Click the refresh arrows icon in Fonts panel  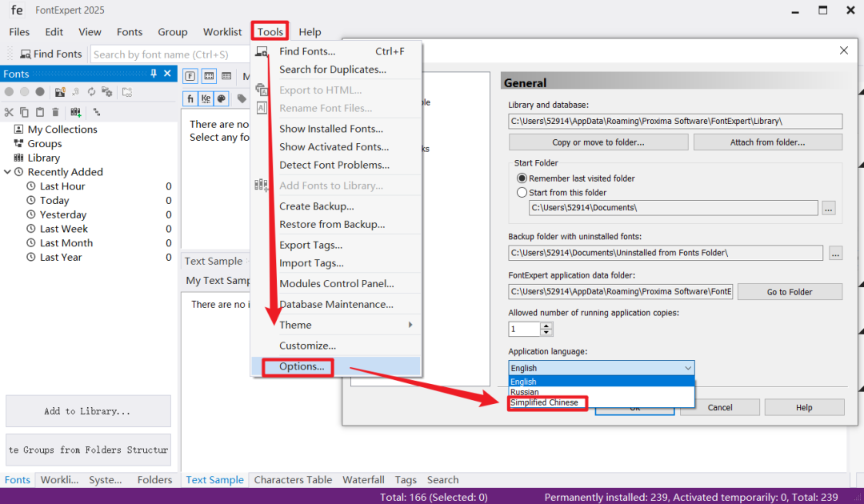coord(91,92)
